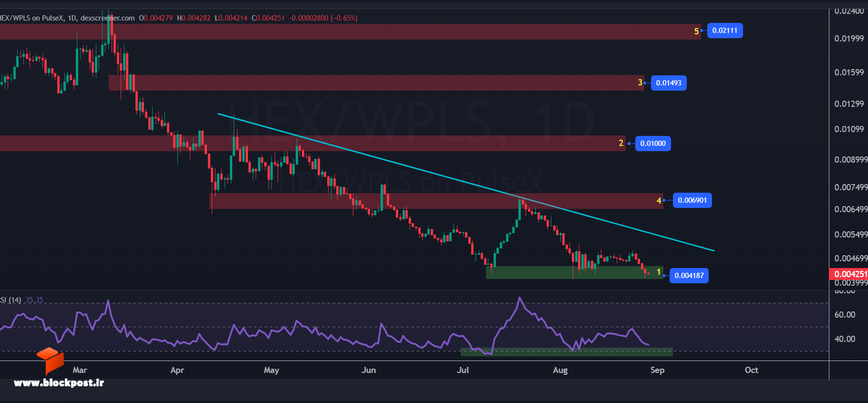The height and width of the screenshot is (403, 868).
Task: Select the top red resistance zone band
Action: coord(350,32)
